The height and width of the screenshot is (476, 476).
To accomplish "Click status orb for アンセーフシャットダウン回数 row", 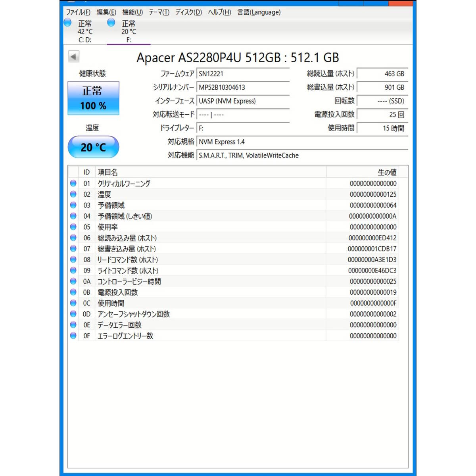I will point(73,314).
